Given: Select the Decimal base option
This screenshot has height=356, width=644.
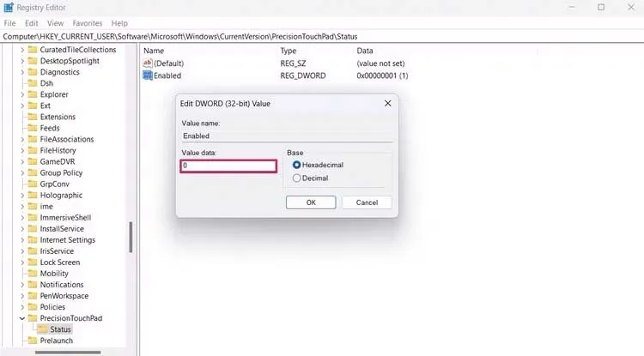Looking at the screenshot, I should [296, 178].
